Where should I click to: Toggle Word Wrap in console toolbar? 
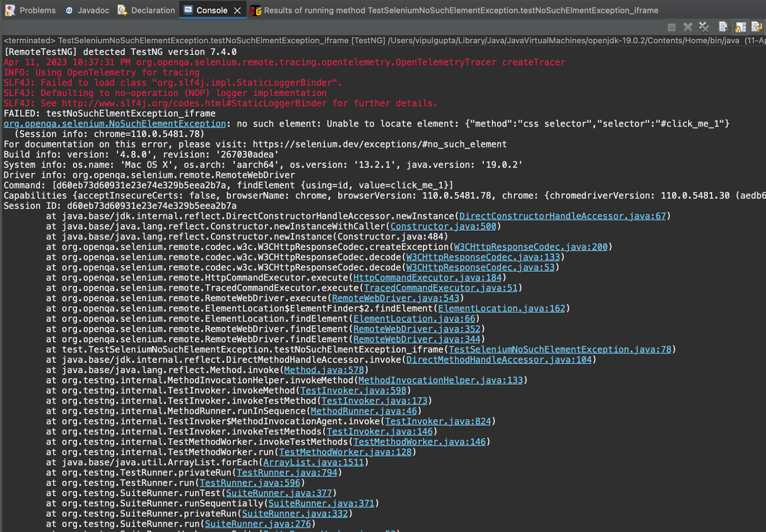click(x=756, y=27)
